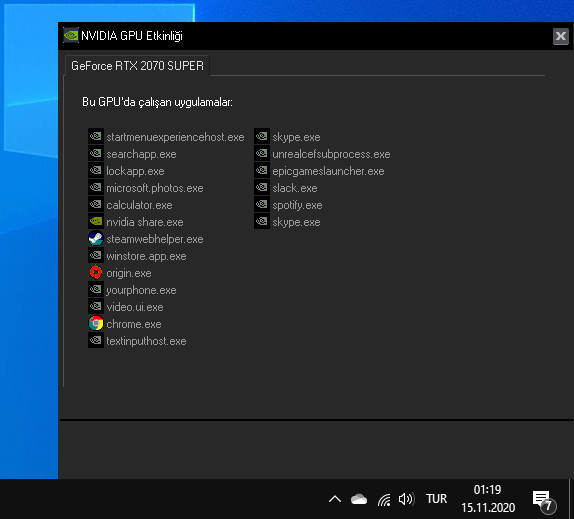The image size is (574, 519).
Task: Open the OneDrive cloud tray icon
Action: [x=359, y=499]
